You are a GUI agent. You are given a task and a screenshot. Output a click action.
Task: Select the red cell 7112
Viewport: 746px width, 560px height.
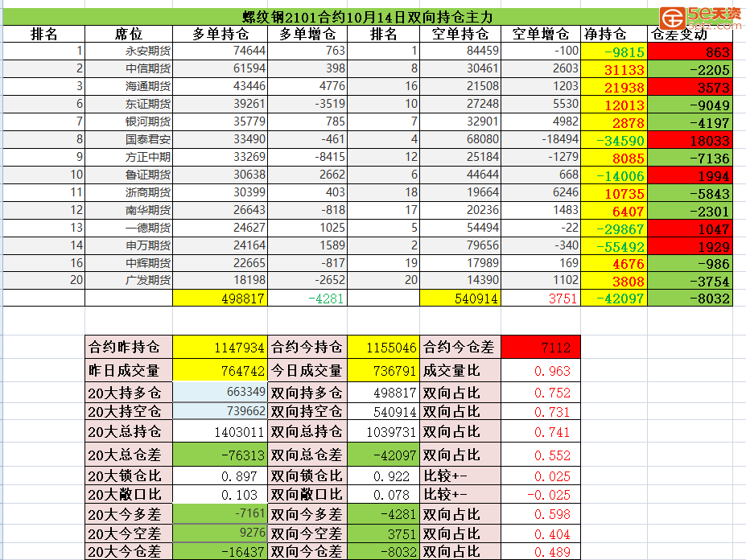click(541, 347)
